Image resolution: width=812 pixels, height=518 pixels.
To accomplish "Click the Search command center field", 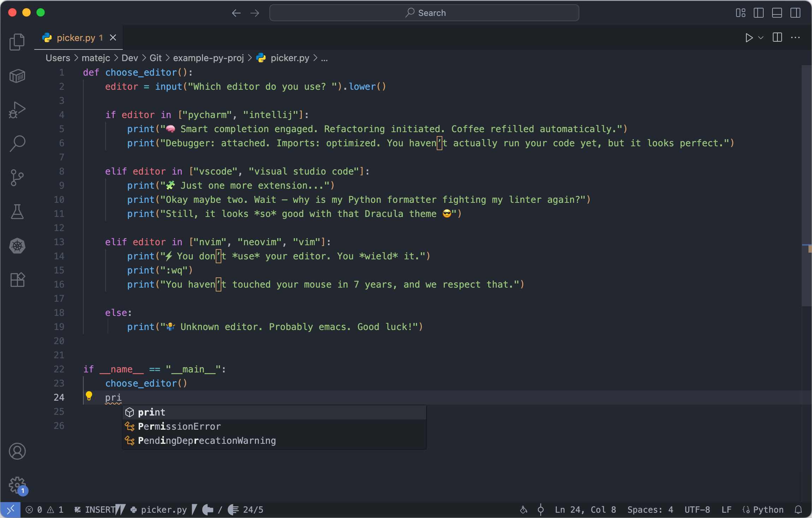I will tap(424, 13).
